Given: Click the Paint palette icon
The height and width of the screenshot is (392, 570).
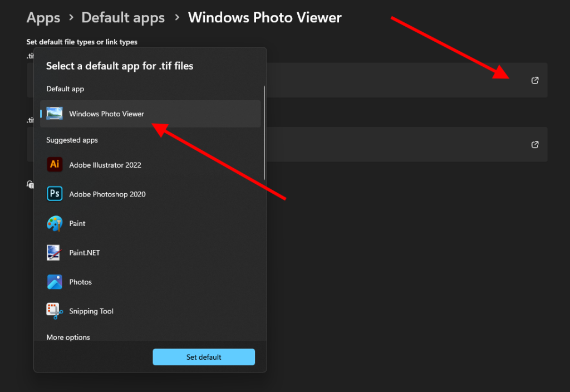Looking at the screenshot, I should [x=55, y=223].
